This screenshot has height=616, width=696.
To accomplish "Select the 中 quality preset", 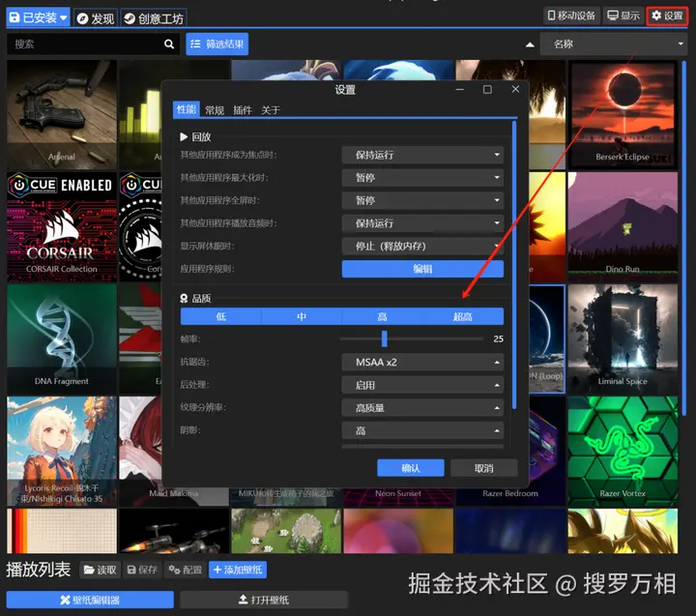I will tap(302, 316).
